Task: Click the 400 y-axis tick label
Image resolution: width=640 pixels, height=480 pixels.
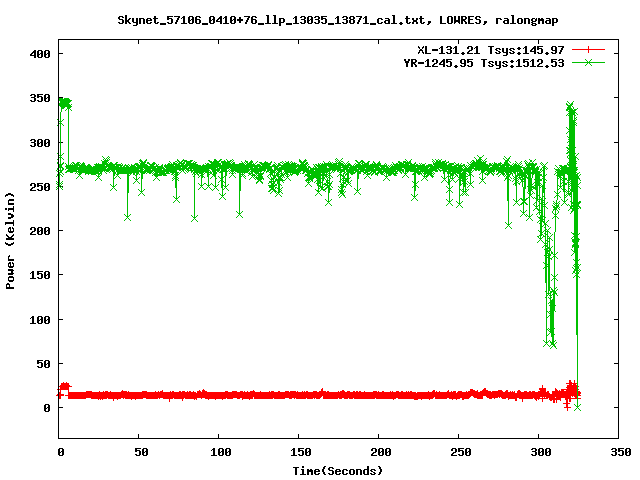Action: [40, 54]
